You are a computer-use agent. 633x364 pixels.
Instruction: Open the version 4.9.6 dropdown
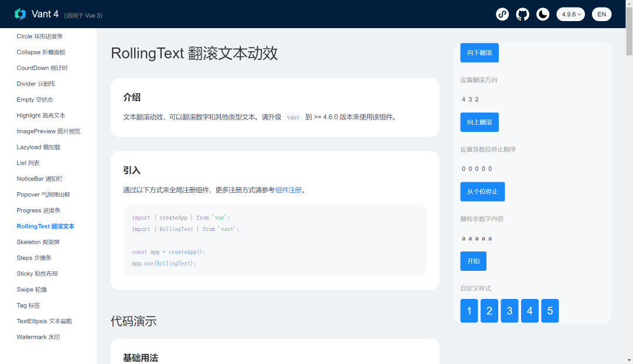[570, 13]
